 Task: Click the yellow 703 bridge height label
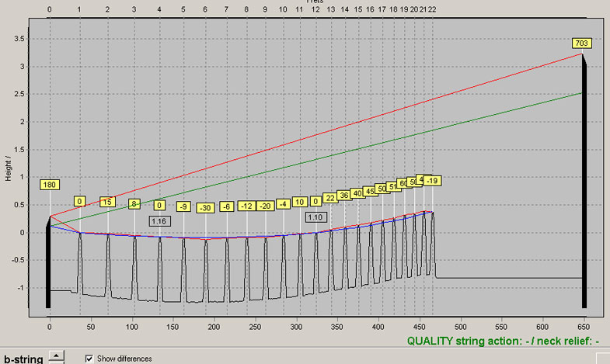coord(581,43)
